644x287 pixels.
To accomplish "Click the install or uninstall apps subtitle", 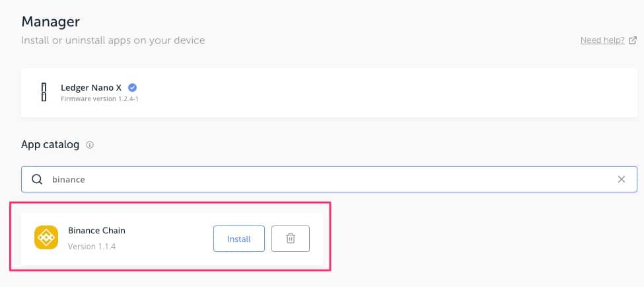I will pyautogui.click(x=113, y=40).
